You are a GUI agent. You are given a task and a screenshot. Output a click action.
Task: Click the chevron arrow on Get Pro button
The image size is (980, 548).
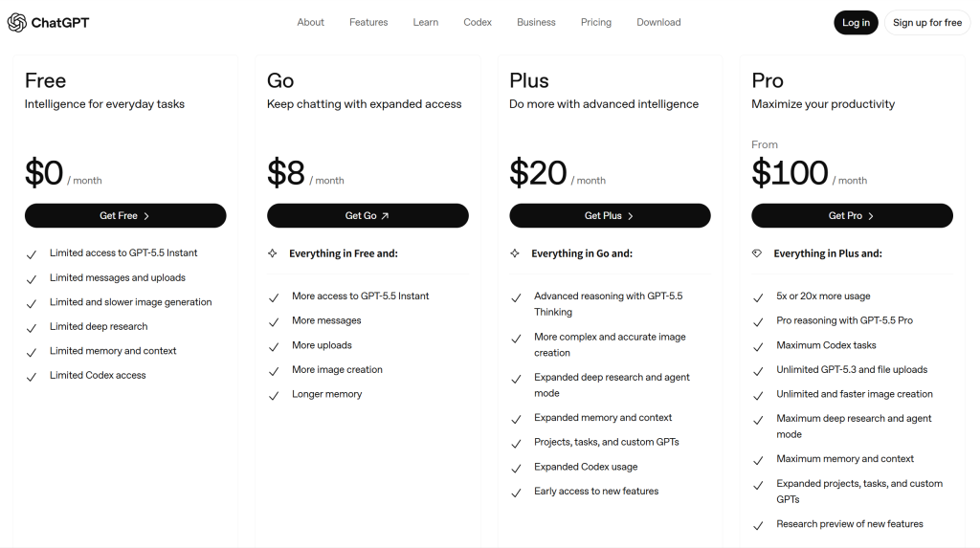871,216
